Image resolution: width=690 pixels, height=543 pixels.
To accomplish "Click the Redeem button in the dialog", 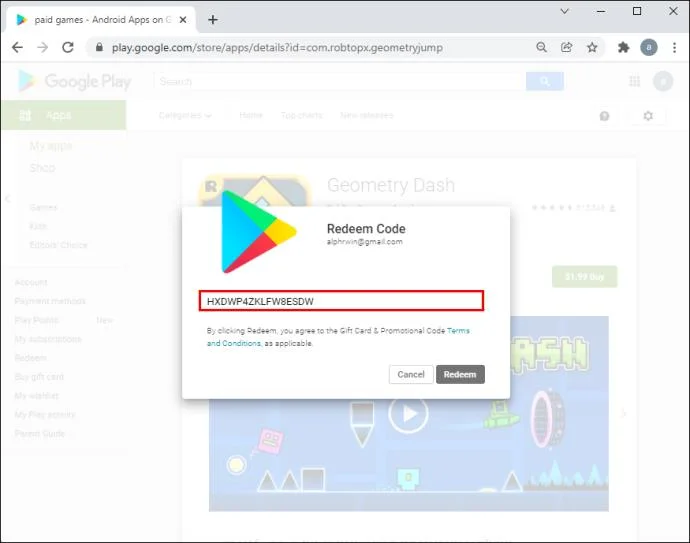I will tap(460, 374).
